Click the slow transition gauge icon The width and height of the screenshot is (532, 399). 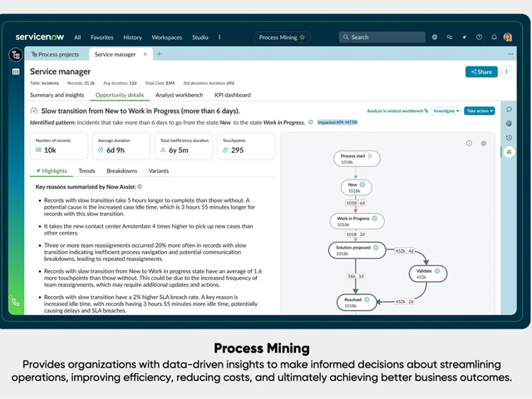(34, 111)
